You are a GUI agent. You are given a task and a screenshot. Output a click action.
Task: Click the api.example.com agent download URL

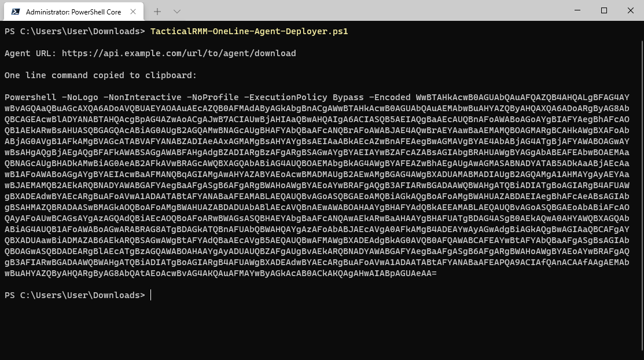point(179,53)
